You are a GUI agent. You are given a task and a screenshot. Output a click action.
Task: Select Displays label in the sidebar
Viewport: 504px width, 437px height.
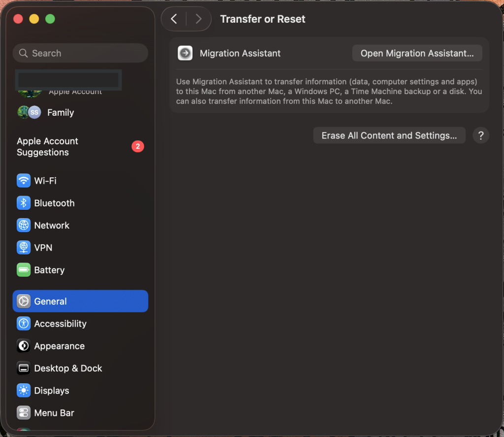[x=52, y=391]
